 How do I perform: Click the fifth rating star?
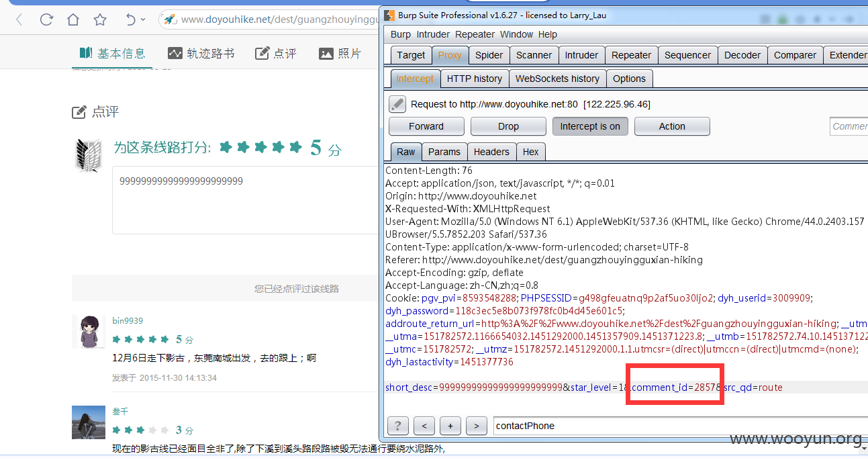tap(295, 147)
